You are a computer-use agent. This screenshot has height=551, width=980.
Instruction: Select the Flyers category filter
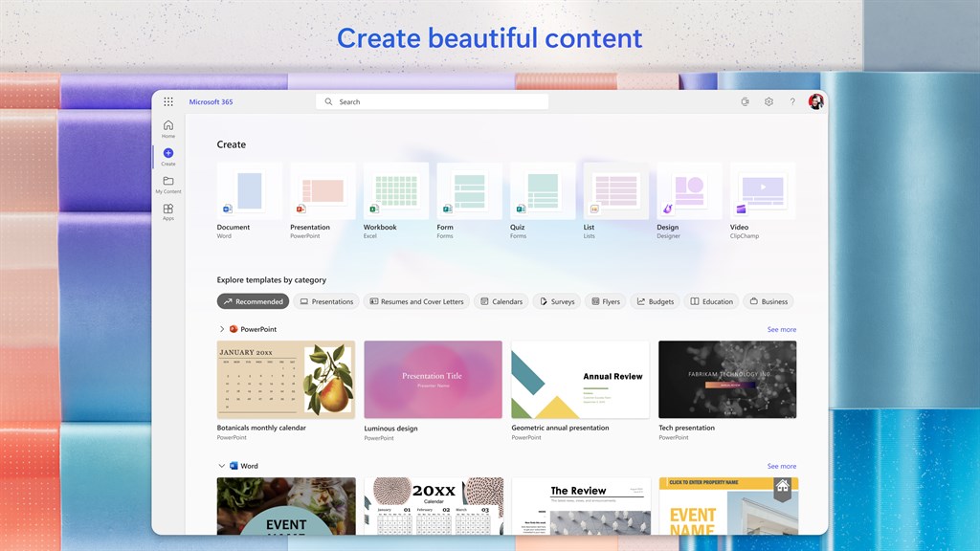(606, 301)
